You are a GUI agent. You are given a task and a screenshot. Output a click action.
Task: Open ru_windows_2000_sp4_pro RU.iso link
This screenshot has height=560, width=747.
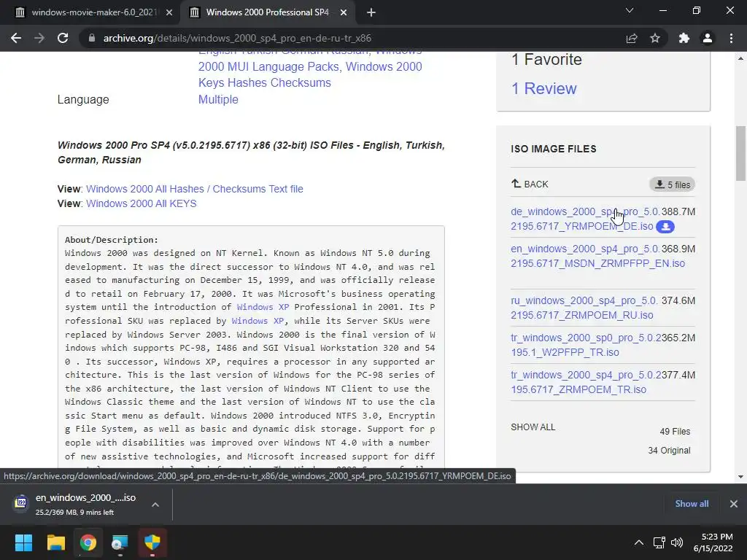584,308
